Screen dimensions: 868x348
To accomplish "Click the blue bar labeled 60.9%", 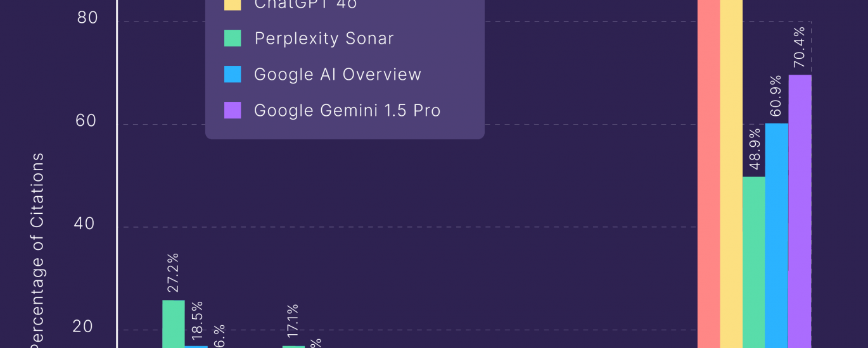I will 776,234.
